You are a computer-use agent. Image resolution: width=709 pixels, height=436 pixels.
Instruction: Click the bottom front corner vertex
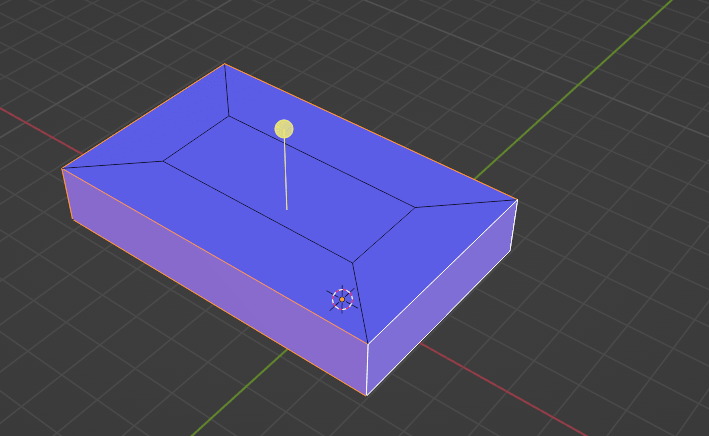point(366,395)
